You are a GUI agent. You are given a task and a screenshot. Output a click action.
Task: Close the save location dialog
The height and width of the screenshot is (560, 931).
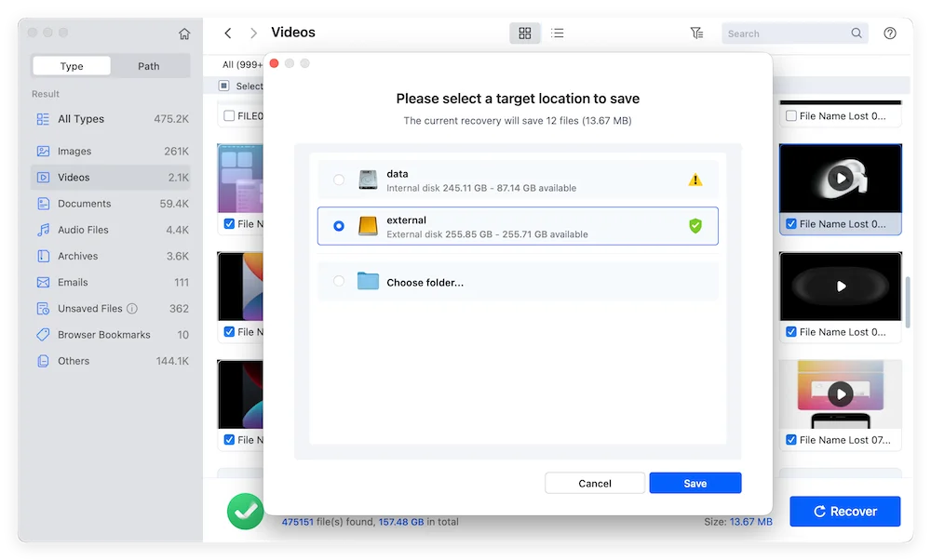[275, 63]
